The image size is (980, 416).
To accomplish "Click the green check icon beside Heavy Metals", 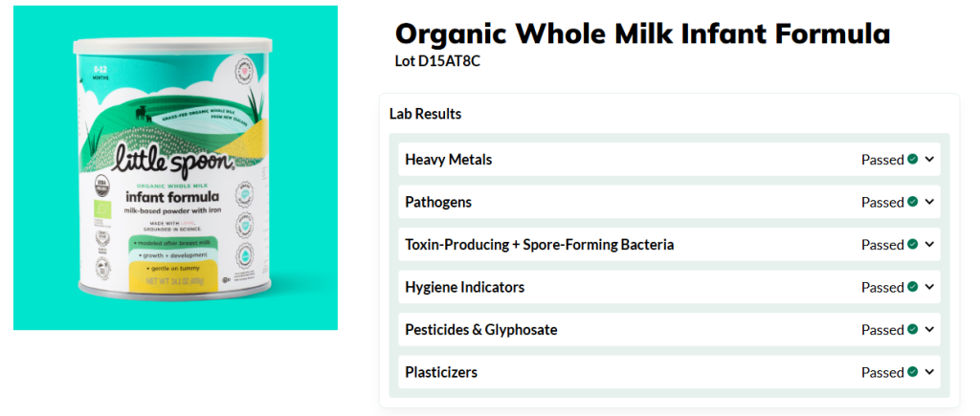I will pos(912,160).
